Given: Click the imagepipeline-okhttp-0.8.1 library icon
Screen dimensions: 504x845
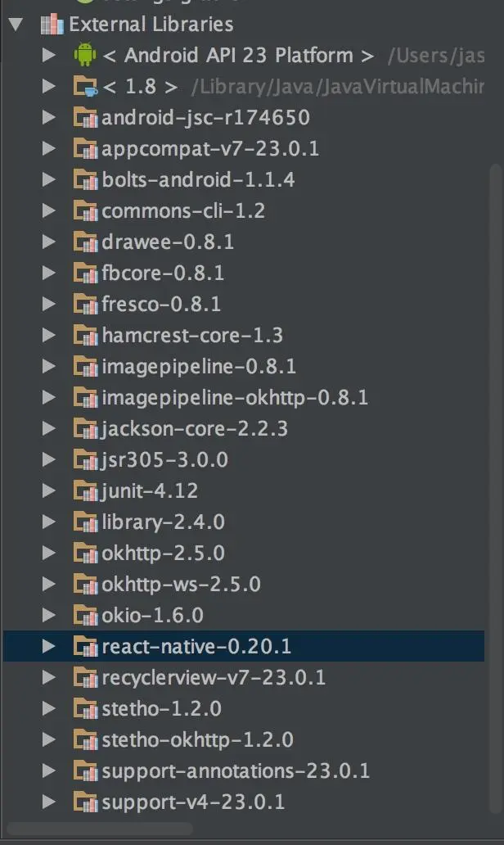Looking at the screenshot, I should coord(85,398).
